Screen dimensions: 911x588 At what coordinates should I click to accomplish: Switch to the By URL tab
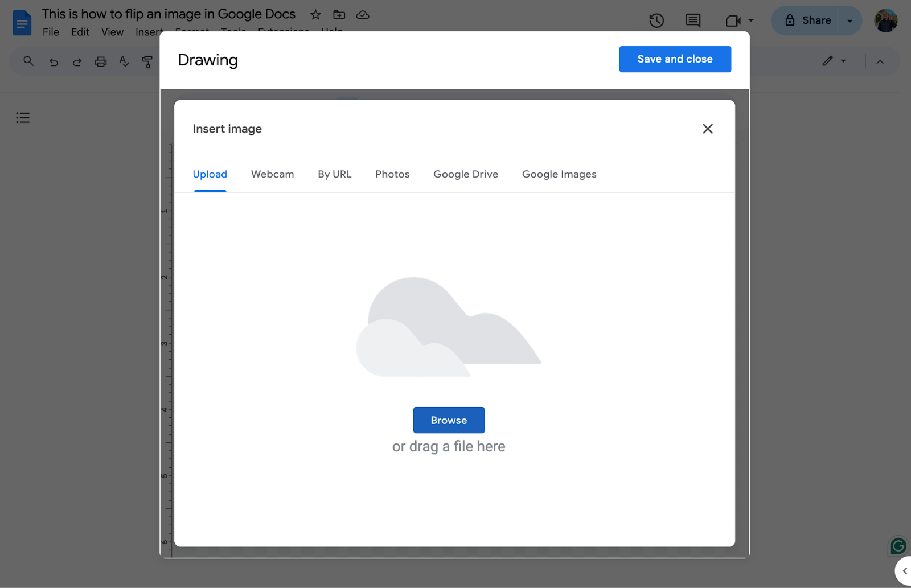[x=335, y=174]
